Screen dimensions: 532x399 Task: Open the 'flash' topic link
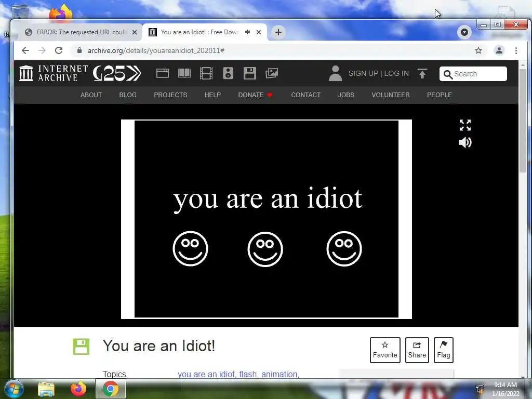pyautogui.click(x=249, y=374)
